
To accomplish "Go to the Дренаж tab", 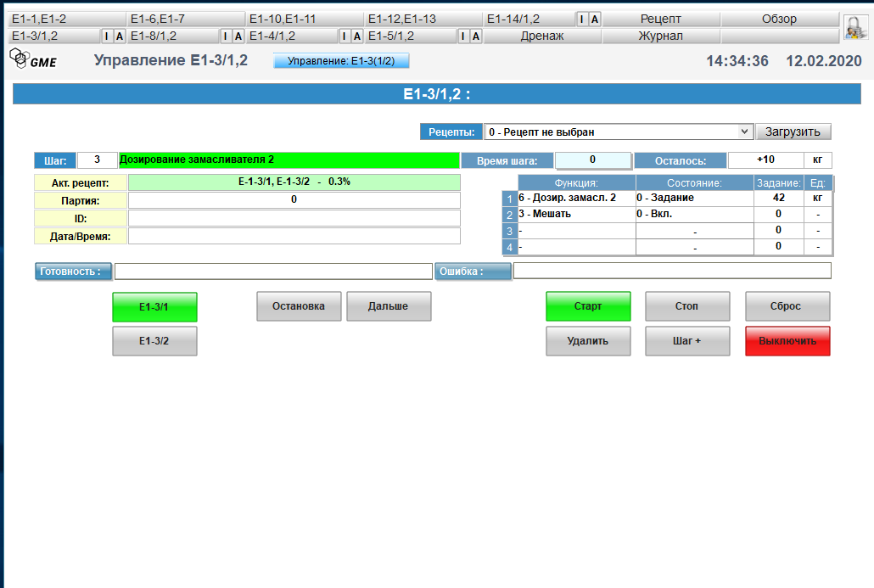I will [x=542, y=36].
